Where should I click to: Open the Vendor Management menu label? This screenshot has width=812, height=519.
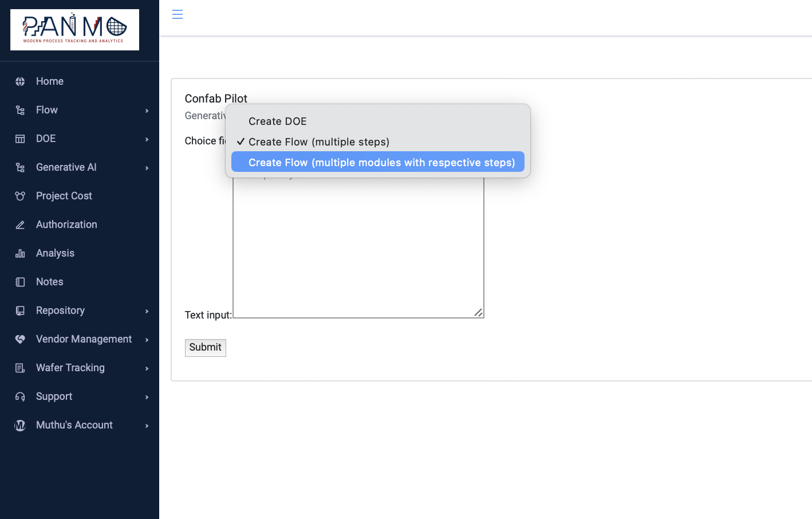coord(84,339)
